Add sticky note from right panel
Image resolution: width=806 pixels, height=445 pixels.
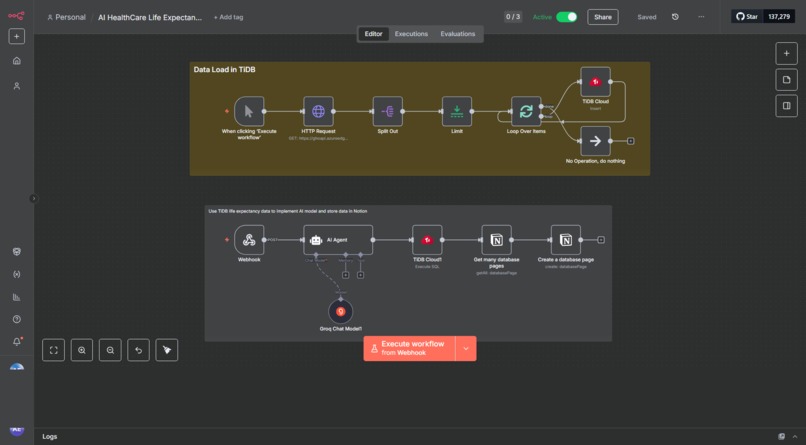click(786, 80)
